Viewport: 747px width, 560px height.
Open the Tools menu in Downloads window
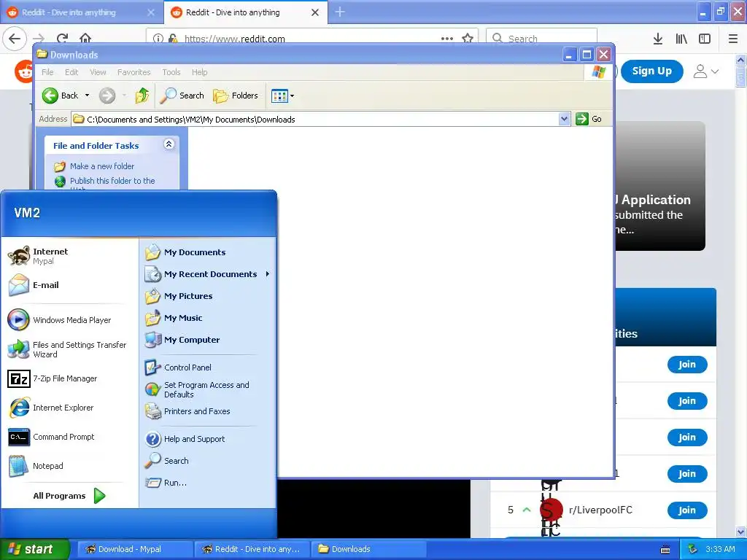coord(171,72)
